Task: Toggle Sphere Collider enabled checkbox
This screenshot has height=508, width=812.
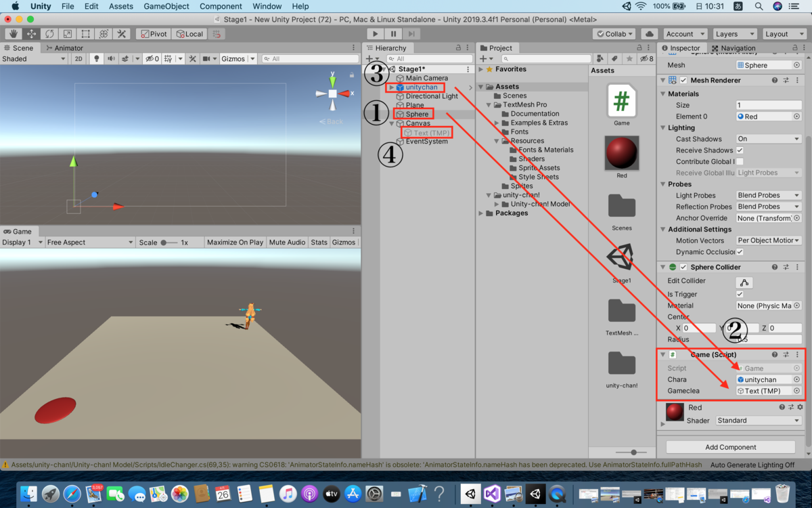Action: pyautogui.click(x=683, y=267)
